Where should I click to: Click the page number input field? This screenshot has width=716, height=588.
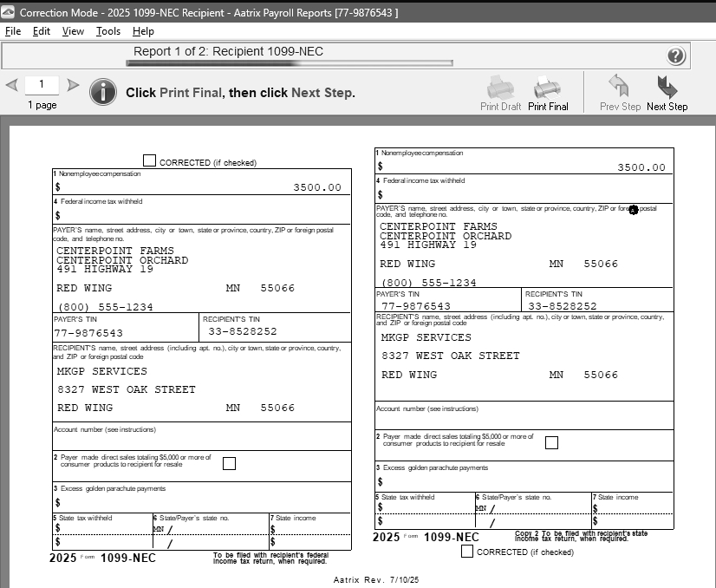[42, 84]
